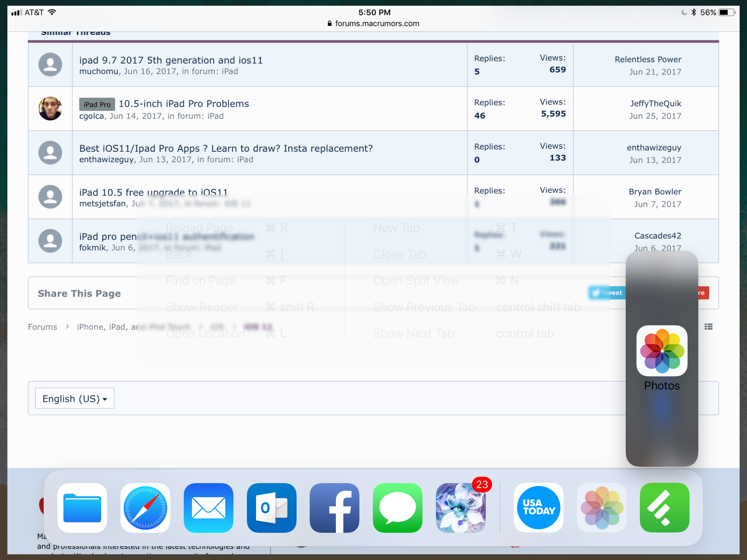Launch Feedly green dock icon
This screenshot has height=560, width=747.
pos(664,507)
